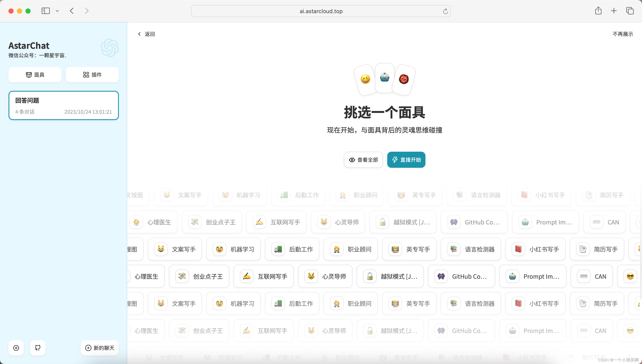Select the 面具 tools tab
This screenshot has width=642, height=364.
[35, 74]
